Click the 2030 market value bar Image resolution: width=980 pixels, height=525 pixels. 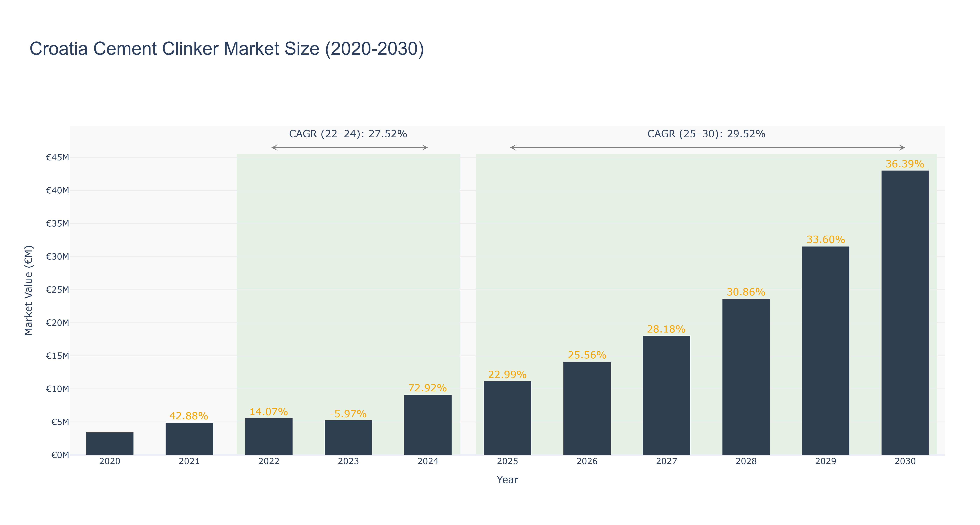pos(905,313)
